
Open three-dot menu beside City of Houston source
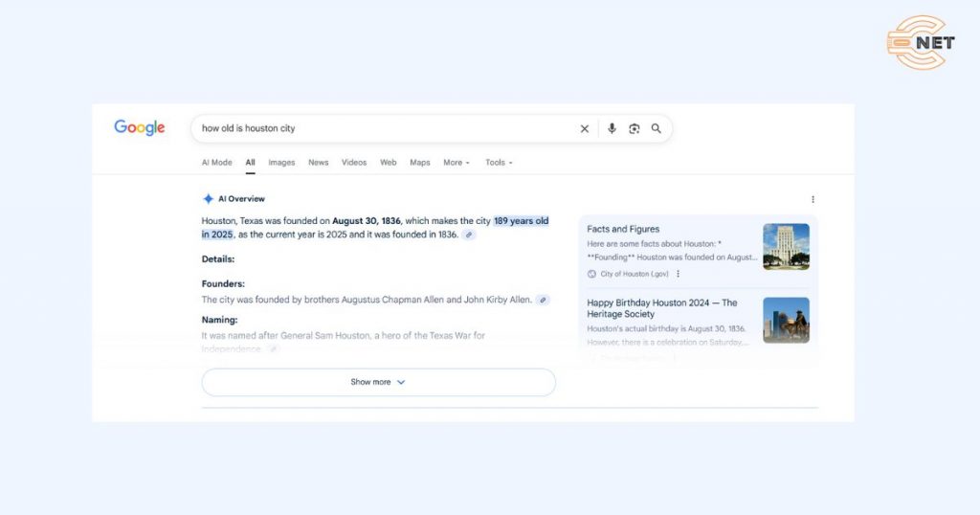click(x=679, y=274)
